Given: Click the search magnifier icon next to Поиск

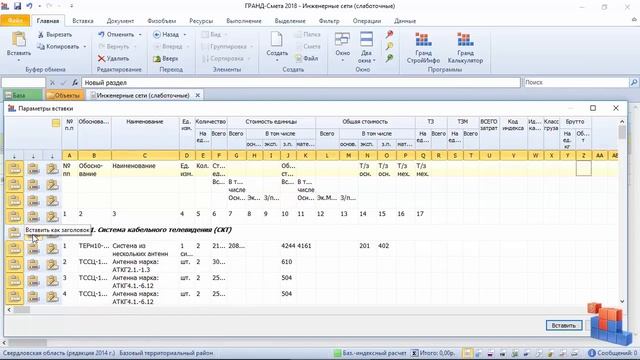Looking at the screenshot, I should 633,82.
